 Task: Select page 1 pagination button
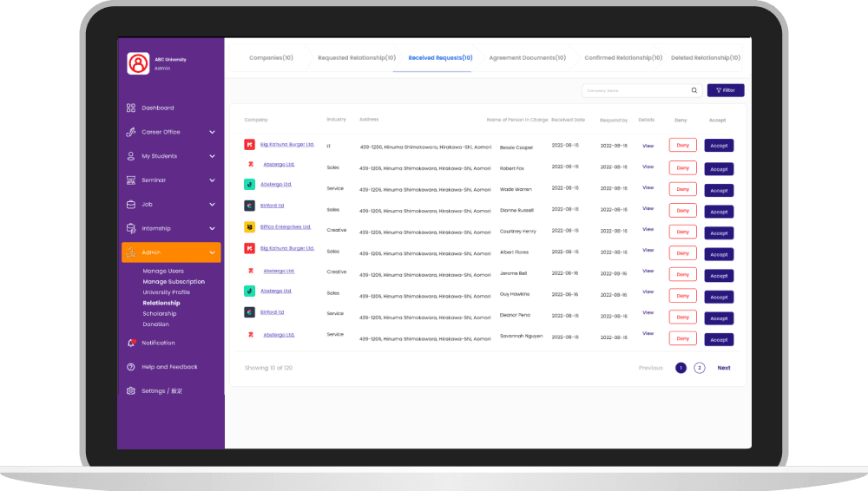tap(681, 368)
